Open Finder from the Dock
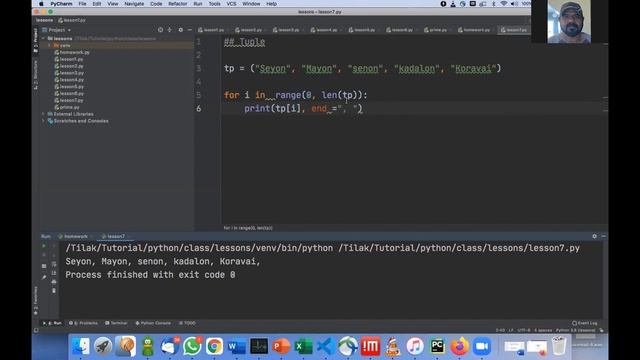 pyautogui.click(x=81, y=346)
